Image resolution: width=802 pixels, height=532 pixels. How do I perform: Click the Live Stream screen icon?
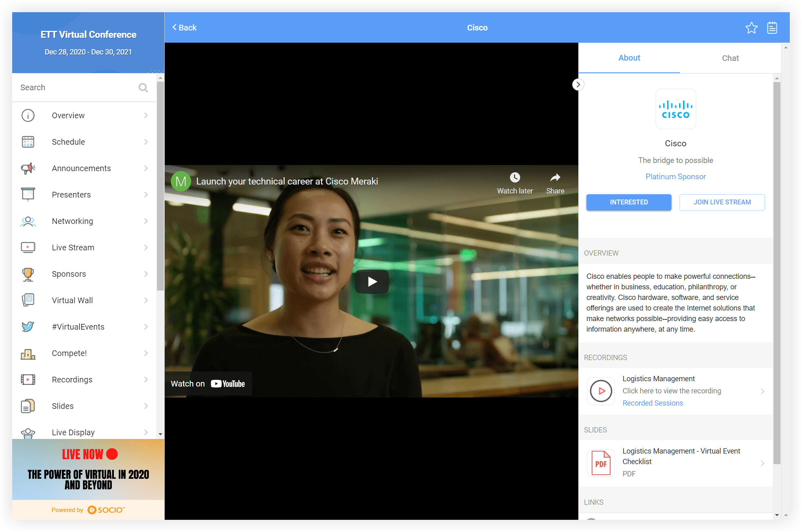coord(28,248)
